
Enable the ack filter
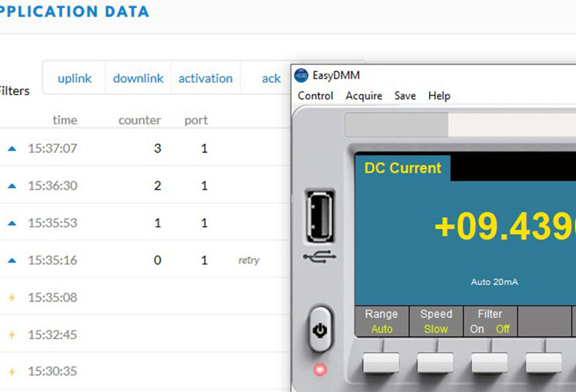click(x=271, y=79)
